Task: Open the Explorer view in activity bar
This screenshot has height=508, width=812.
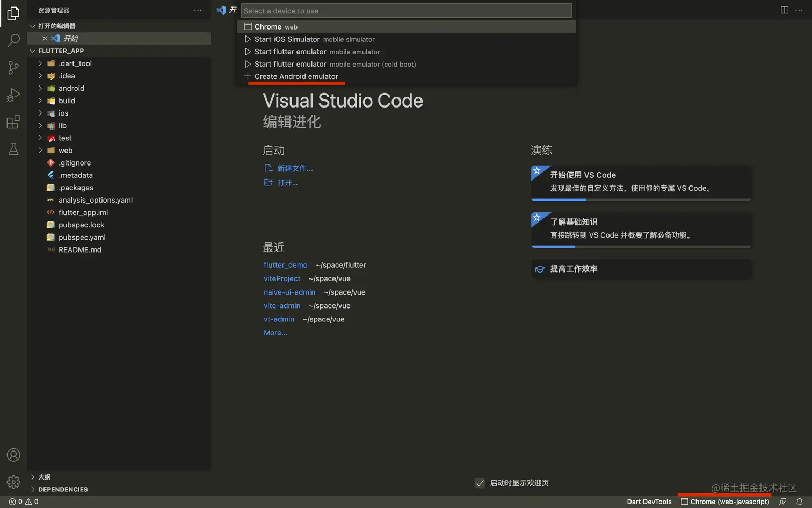Action: point(13,13)
